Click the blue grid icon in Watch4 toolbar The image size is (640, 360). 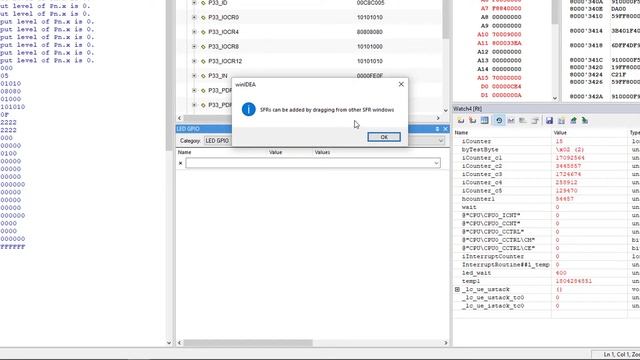tap(484, 120)
